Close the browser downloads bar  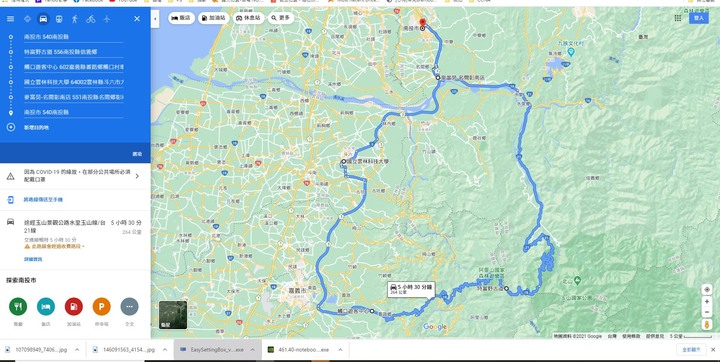pyautogui.click(x=713, y=350)
